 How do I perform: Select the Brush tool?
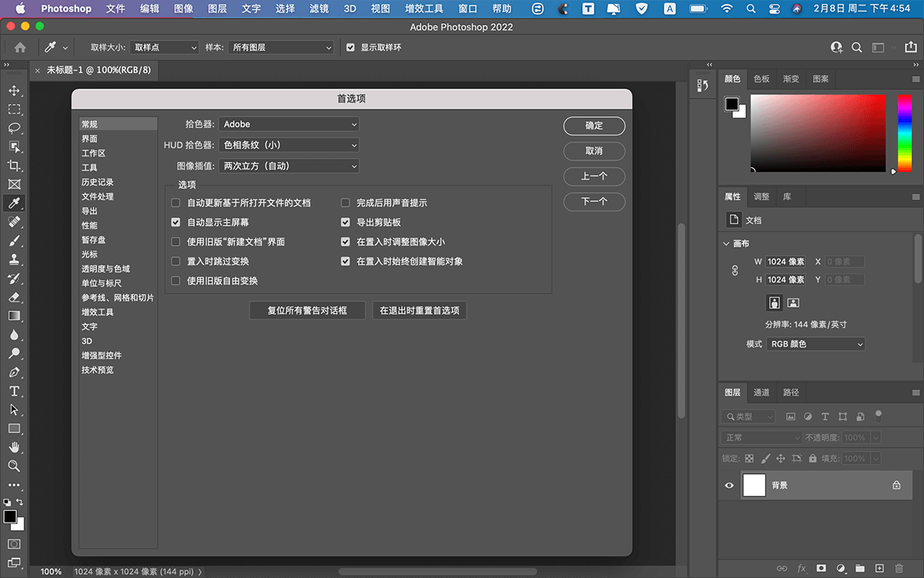(14, 240)
